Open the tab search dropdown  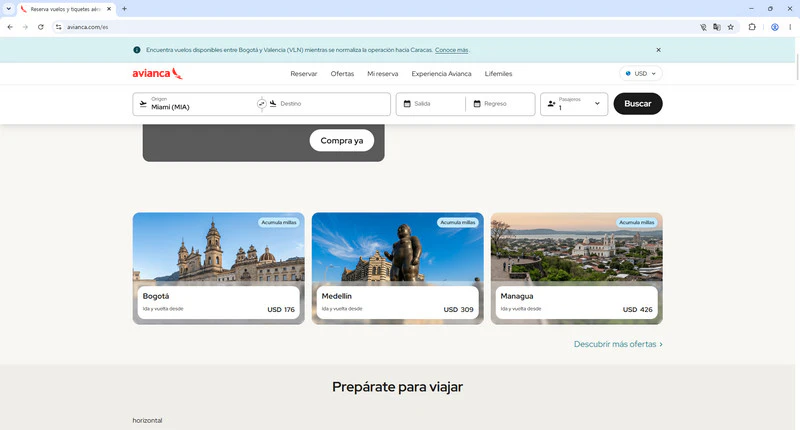(x=8, y=9)
